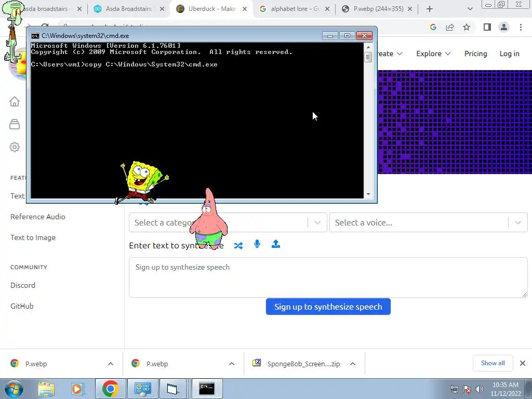Select the Uberduck tab
The image size is (532, 399).
click(212, 9)
